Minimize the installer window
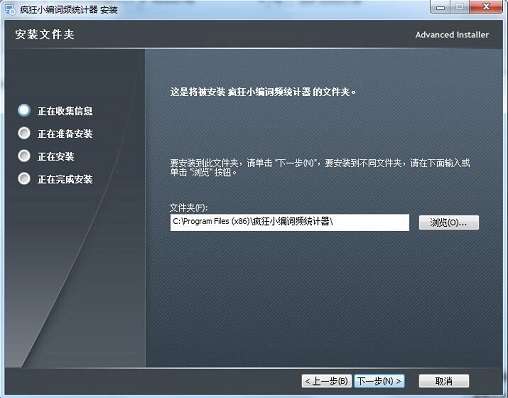Image resolution: width=508 pixels, height=398 pixels. (x=440, y=7)
